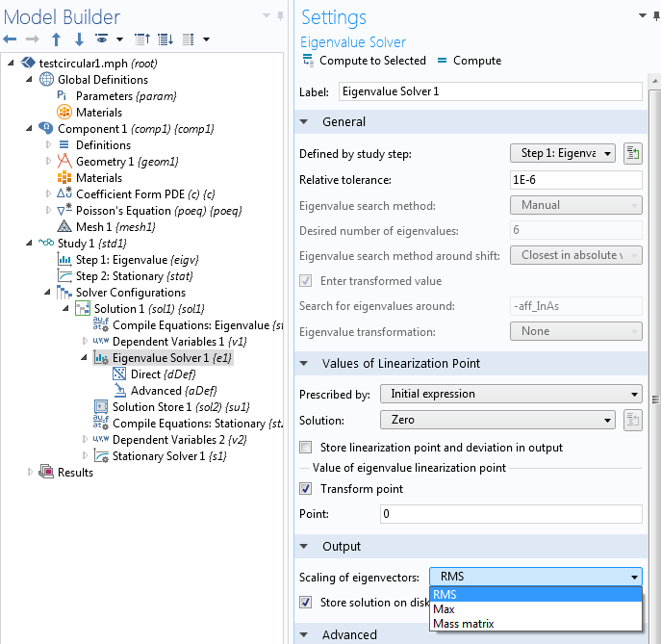Click the Collapse All tree icon
The width and height of the screenshot is (661, 644).
click(141, 39)
